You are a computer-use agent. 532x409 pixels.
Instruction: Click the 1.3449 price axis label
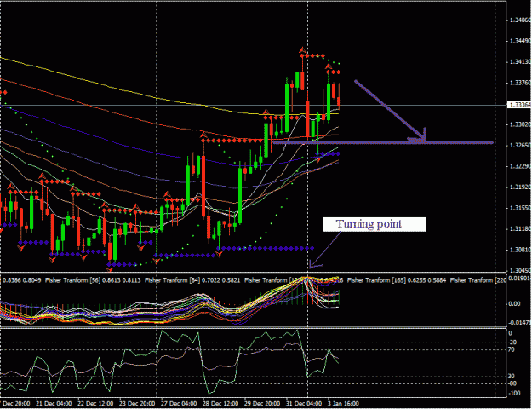coord(520,41)
